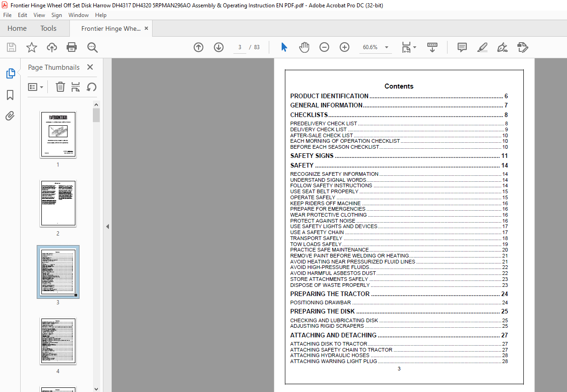Click ATTACHING AND DETACHING contents entry
Image resolution: width=567 pixels, height=392 pixels.
tap(399, 336)
